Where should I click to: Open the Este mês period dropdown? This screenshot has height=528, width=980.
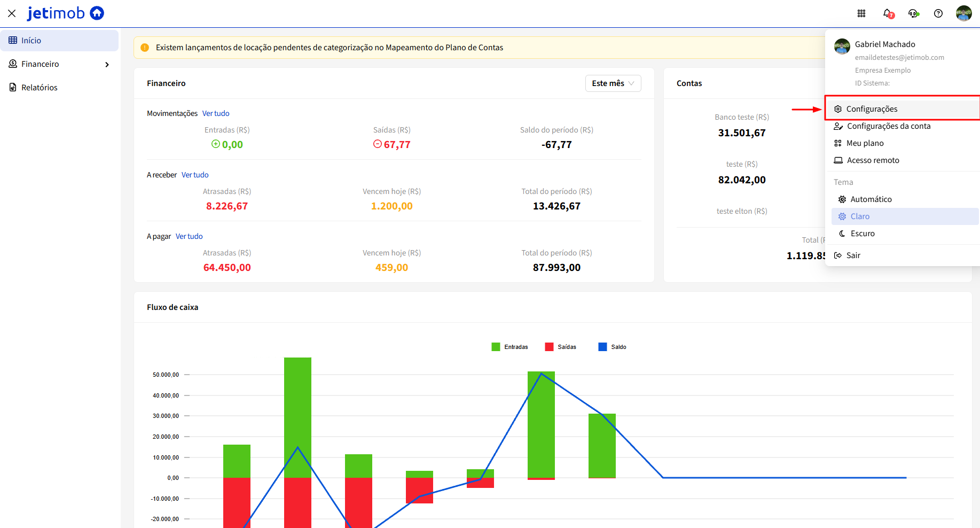(x=613, y=83)
